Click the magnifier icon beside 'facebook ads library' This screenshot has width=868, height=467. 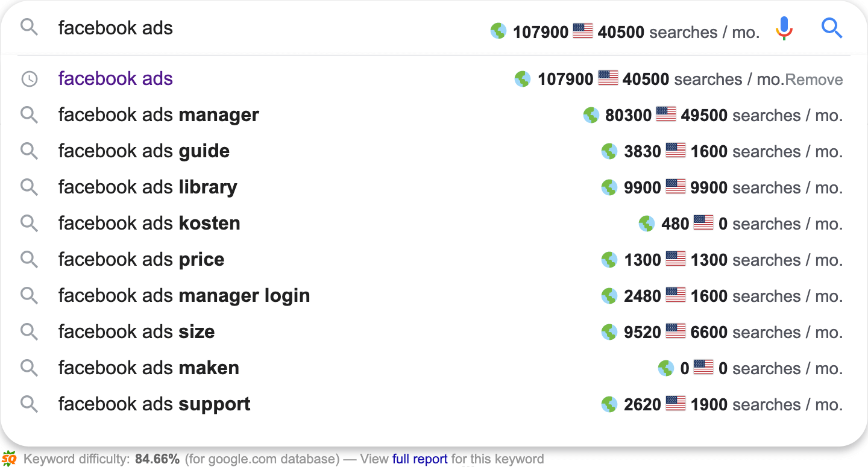coord(29,187)
